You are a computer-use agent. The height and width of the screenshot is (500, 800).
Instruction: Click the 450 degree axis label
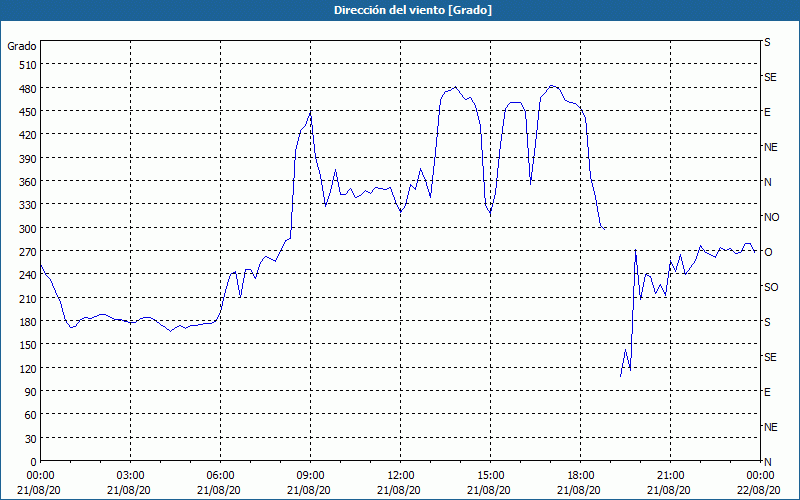(x=28, y=112)
